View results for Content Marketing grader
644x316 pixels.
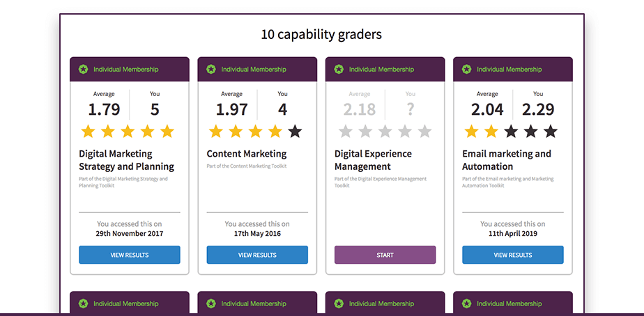click(257, 255)
